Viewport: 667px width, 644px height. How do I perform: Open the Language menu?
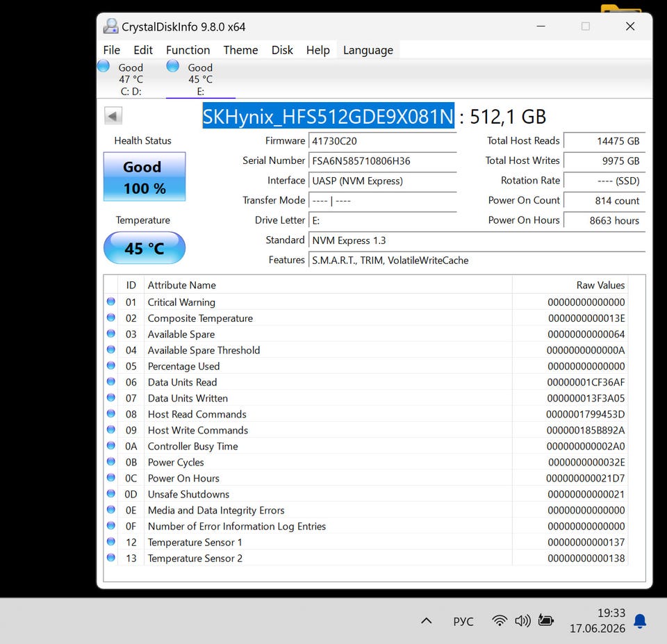pyautogui.click(x=368, y=50)
